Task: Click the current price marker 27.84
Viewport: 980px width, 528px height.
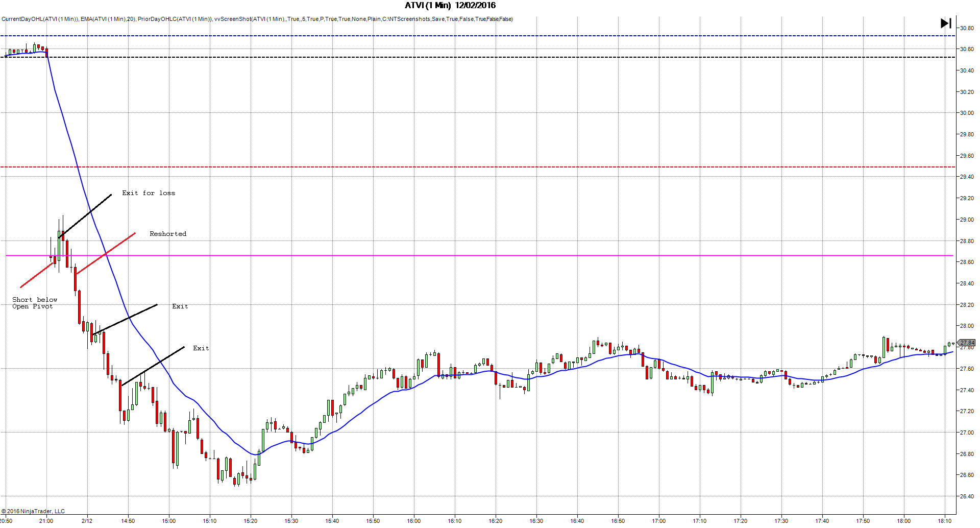Action: [x=967, y=343]
